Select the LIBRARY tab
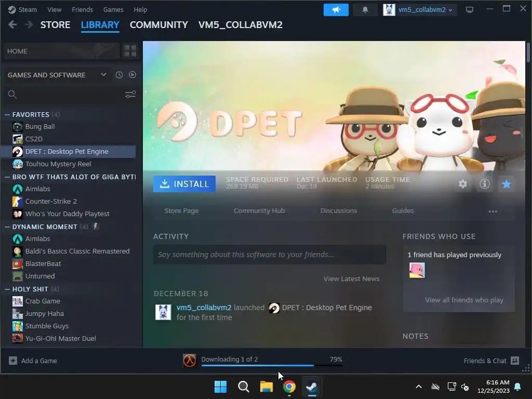 [100, 25]
